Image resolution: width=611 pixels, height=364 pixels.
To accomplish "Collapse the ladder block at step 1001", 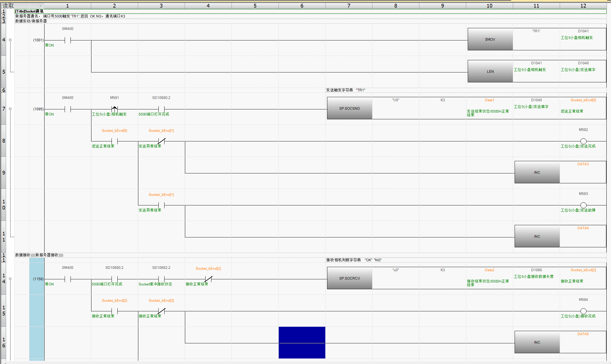I will coord(10,40).
